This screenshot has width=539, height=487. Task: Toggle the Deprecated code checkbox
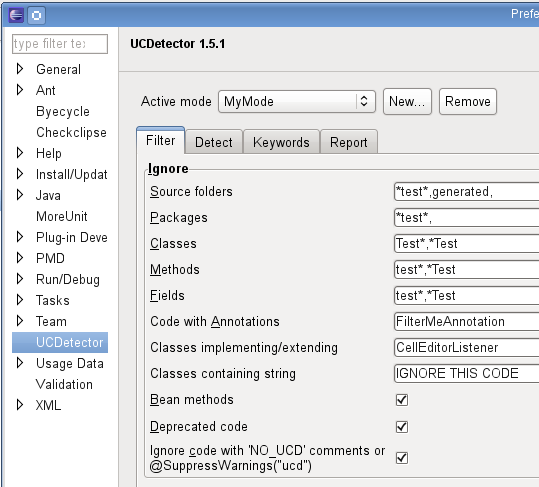pyautogui.click(x=402, y=427)
